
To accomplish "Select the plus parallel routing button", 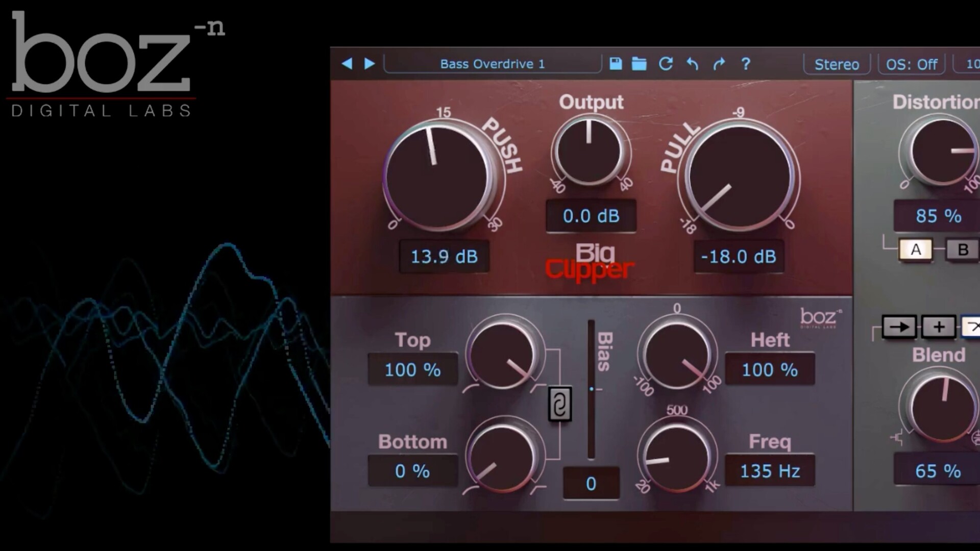I will point(939,327).
